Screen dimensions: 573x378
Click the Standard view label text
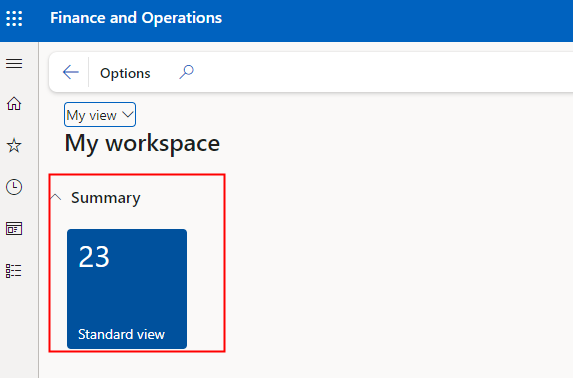coord(121,334)
